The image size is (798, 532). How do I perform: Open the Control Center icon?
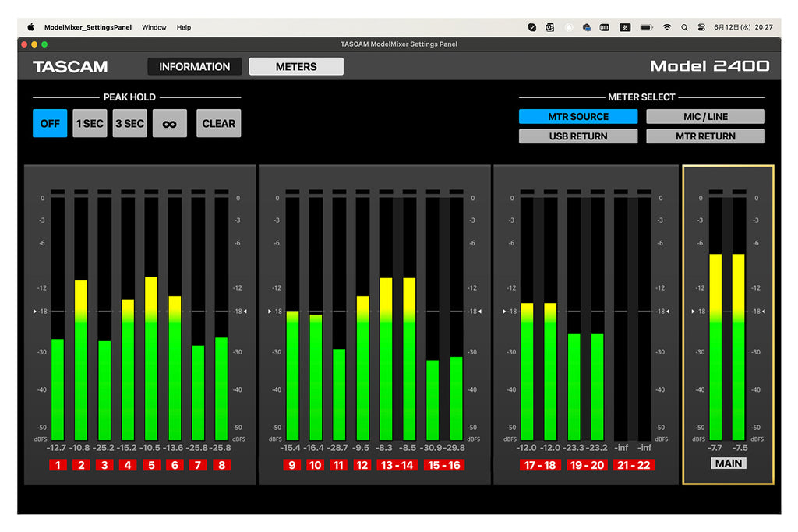[701, 27]
